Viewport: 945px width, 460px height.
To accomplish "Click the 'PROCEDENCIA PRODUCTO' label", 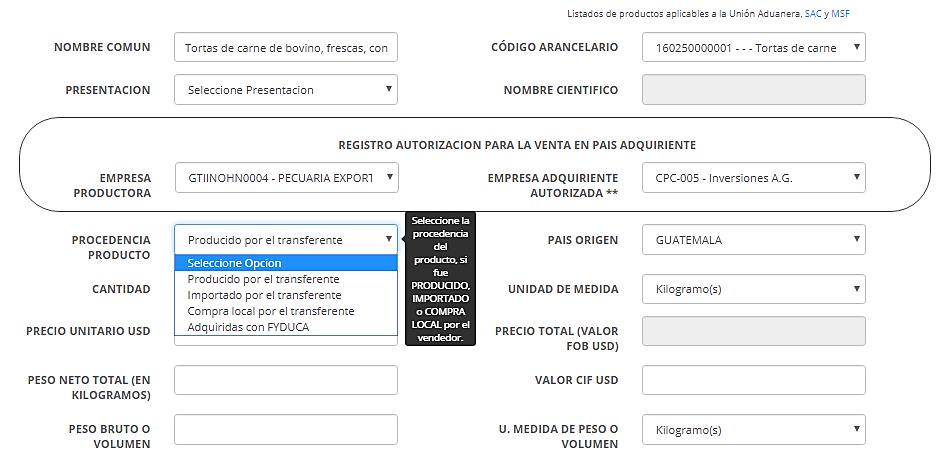I will point(111,247).
